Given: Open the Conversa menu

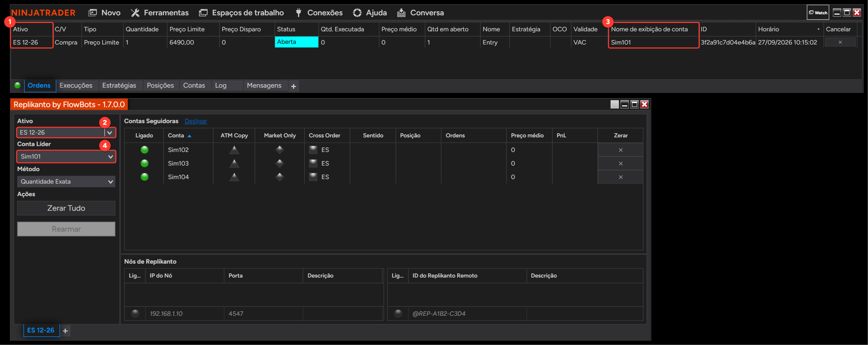Looking at the screenshot, I should [421, 13].
